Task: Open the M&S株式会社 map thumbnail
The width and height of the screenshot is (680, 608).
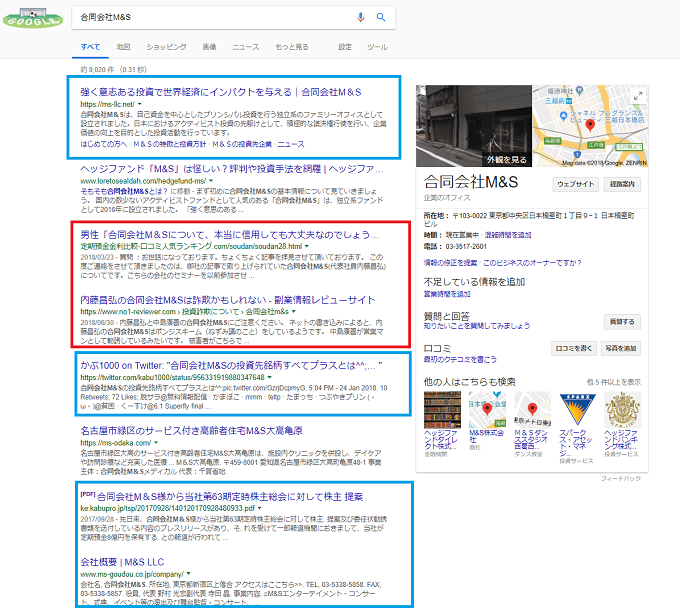Action: (x=487, y=410)
